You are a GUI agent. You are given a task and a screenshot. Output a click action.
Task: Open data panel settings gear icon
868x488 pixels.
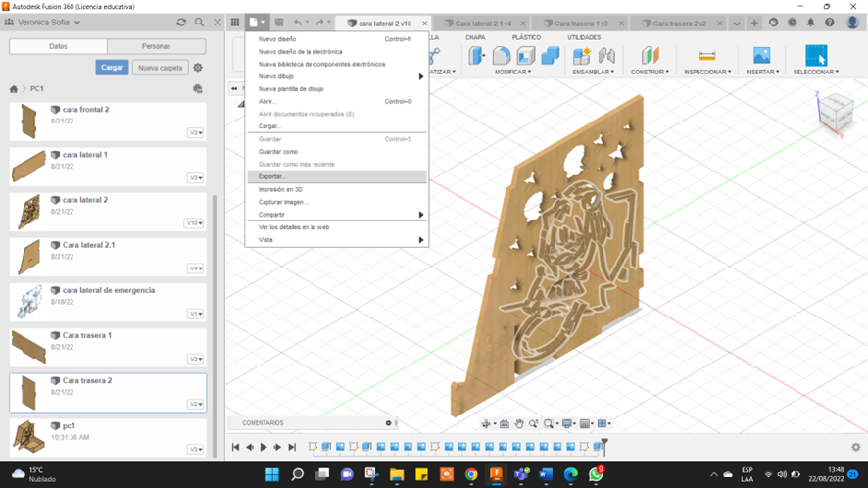198,68
